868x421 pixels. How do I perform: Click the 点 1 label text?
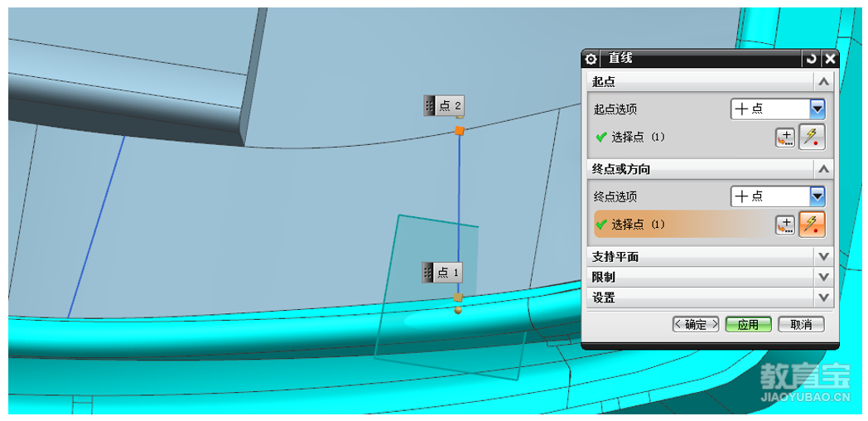[x=448, y=273]
